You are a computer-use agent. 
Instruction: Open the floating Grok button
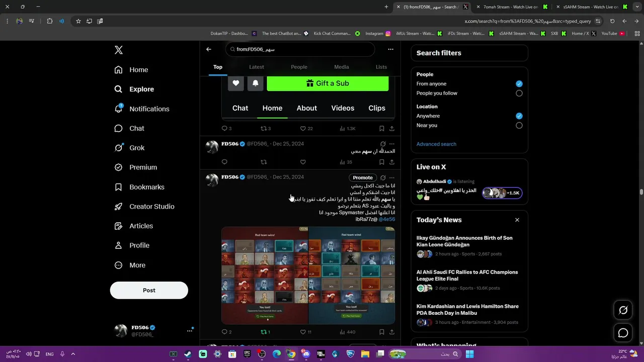click(x=623, y=310)
